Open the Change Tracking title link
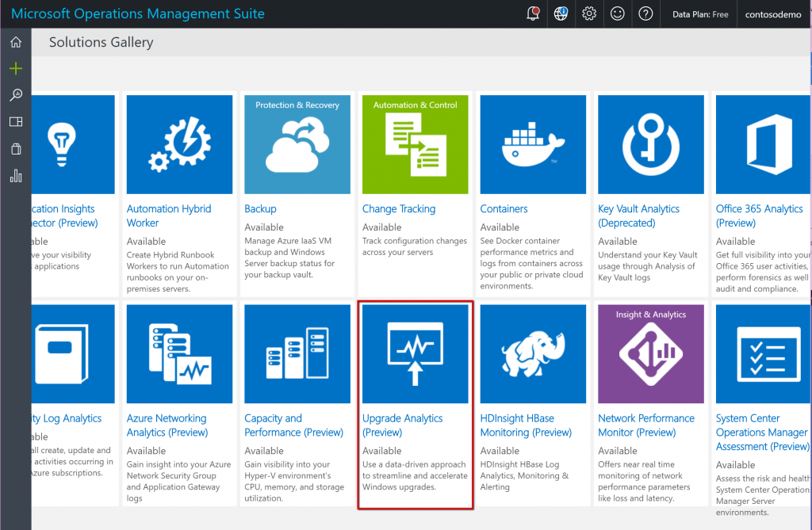This screenshot has width=812, height=530. (x=399, y=208)
